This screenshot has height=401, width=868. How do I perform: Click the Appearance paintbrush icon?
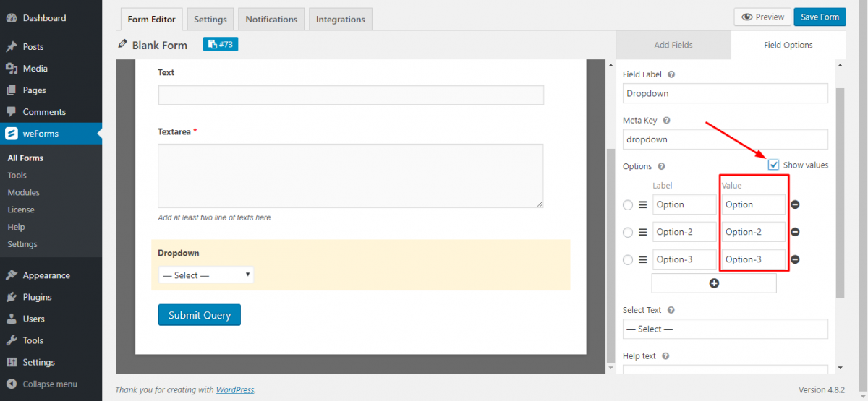[x=12, y=275]
